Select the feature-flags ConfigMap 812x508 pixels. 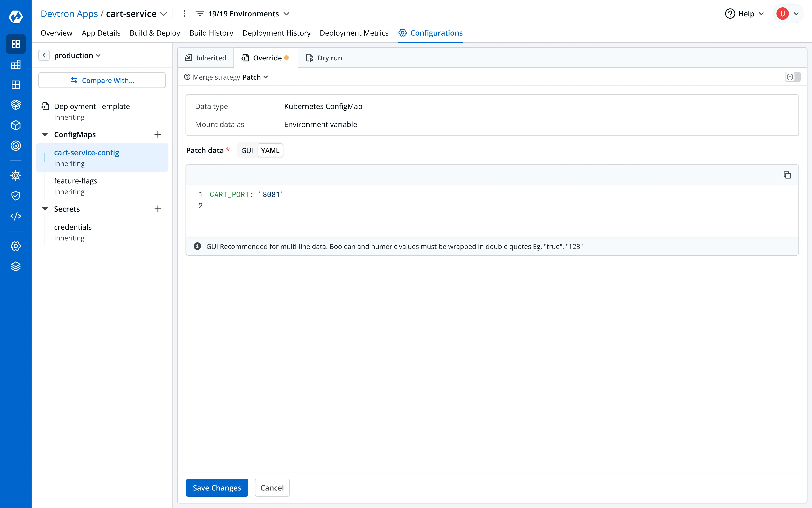(x=102, y=186)
